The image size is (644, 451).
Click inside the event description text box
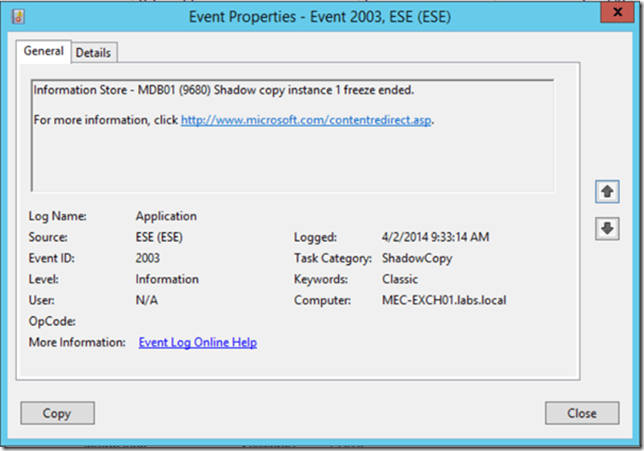coord(292,160)
